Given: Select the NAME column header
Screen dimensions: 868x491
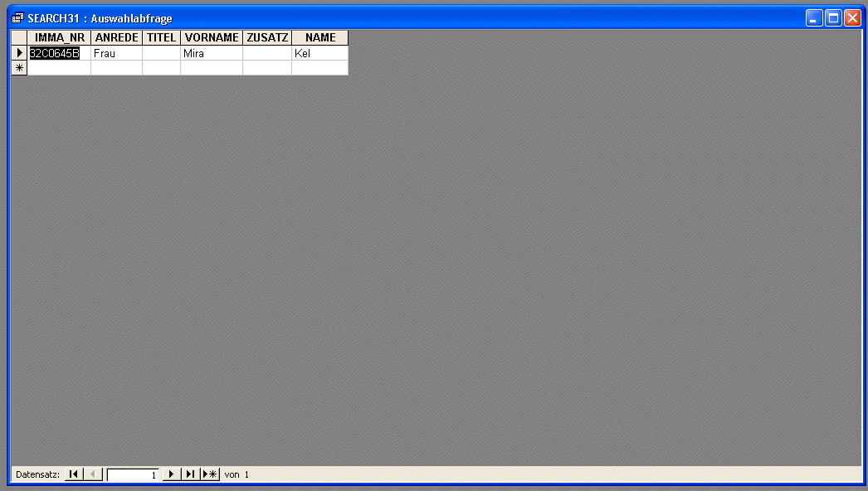Looking at the screenshot, I should 320,37.
